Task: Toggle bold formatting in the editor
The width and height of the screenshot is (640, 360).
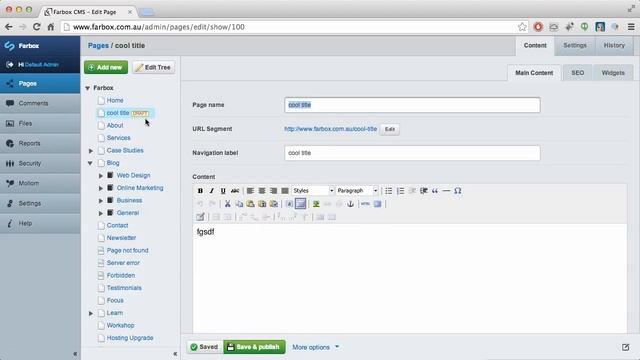Action: [x=200, y=191]
